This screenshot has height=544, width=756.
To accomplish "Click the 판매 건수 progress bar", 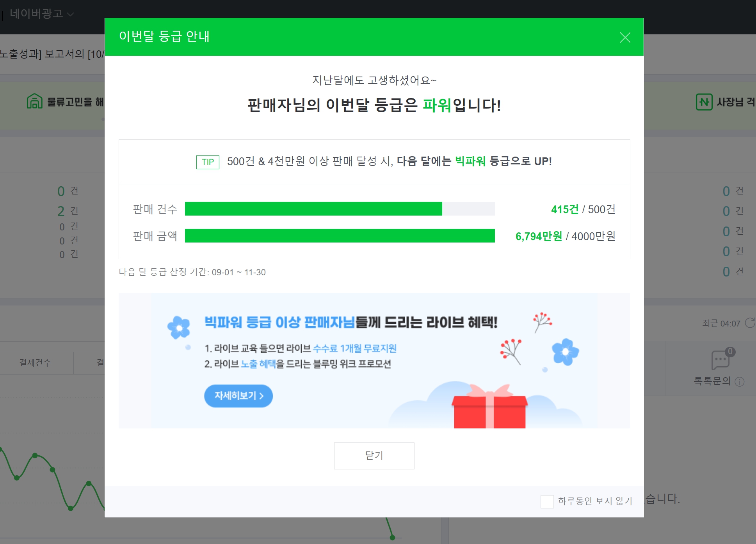I will pos(340,209).
